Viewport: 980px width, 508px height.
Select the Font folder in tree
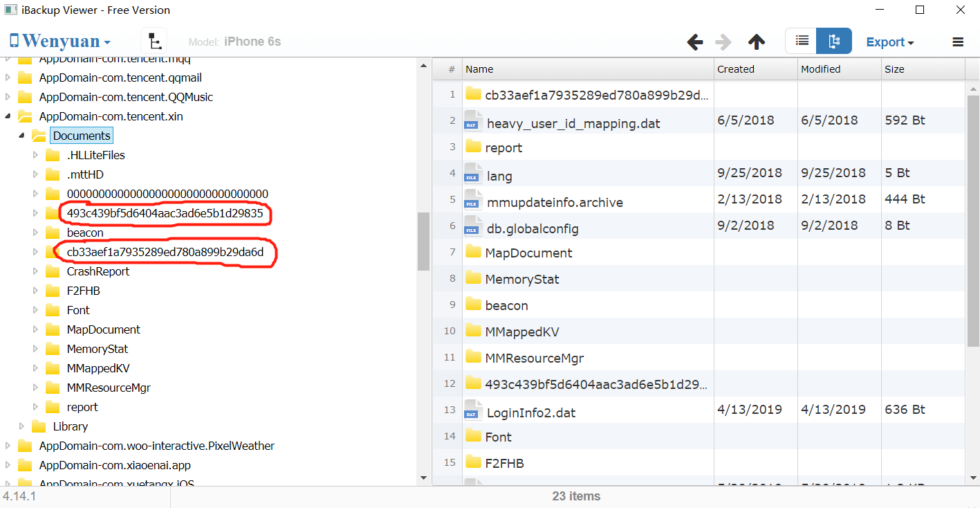[x=78, y=310]
